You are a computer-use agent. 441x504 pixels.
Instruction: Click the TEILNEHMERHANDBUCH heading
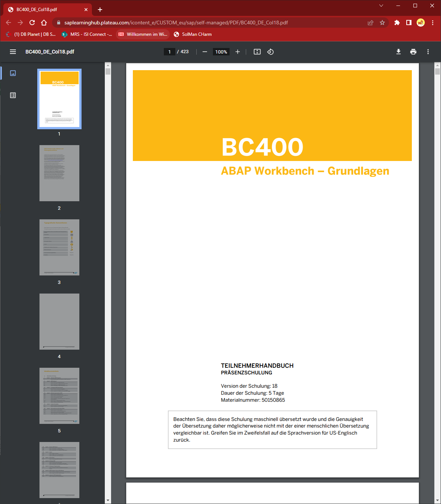[257, 366]
